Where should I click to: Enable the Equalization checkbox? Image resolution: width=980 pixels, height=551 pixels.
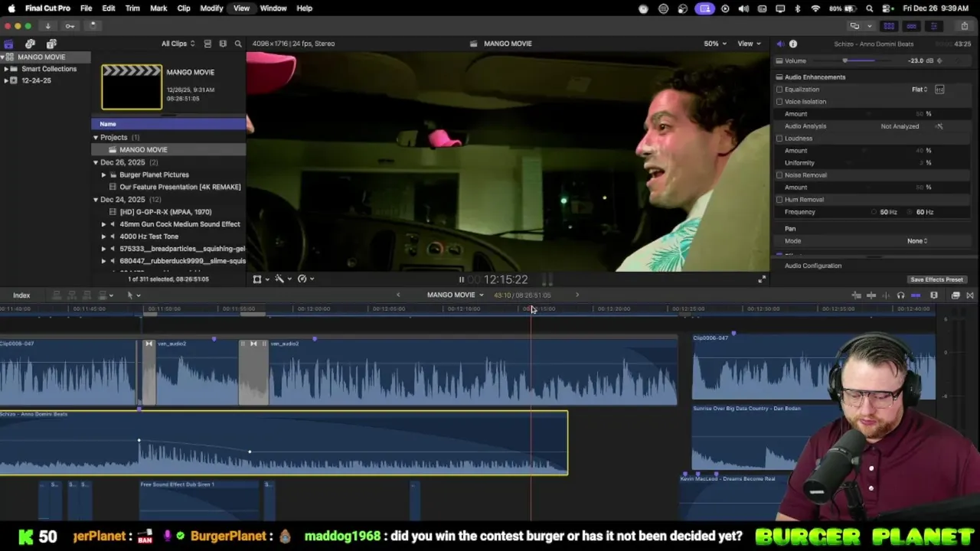779,90
